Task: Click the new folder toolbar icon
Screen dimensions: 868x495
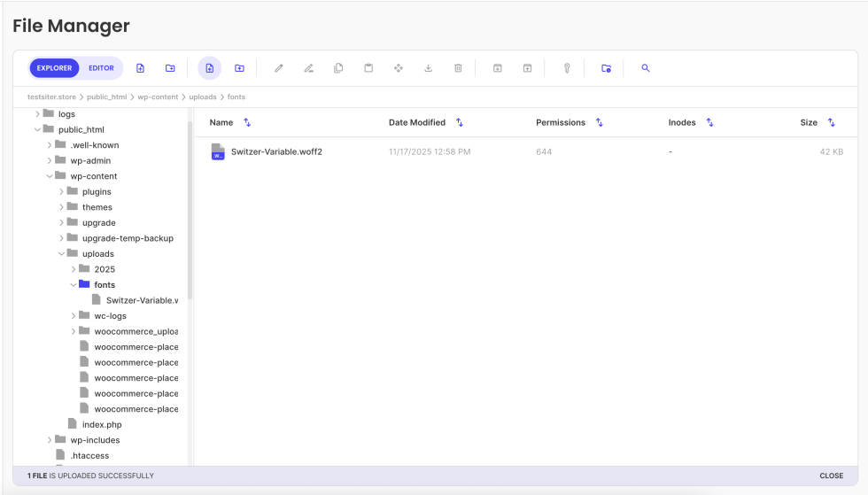Action: (x=170, y=68)
